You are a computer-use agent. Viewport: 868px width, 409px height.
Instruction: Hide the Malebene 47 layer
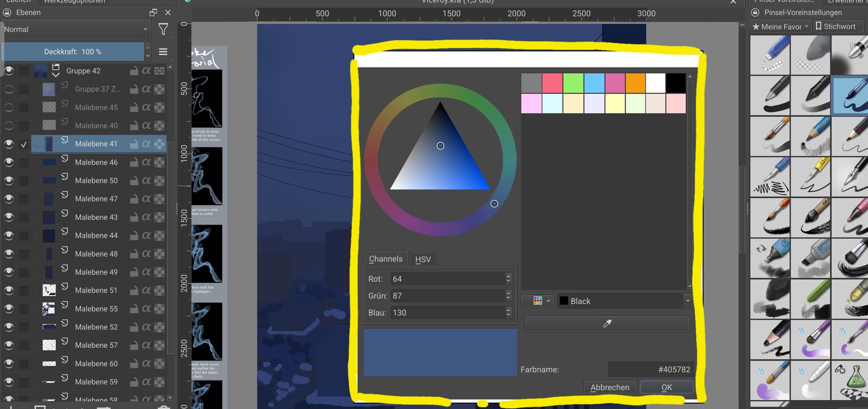[x=9, y=199]
